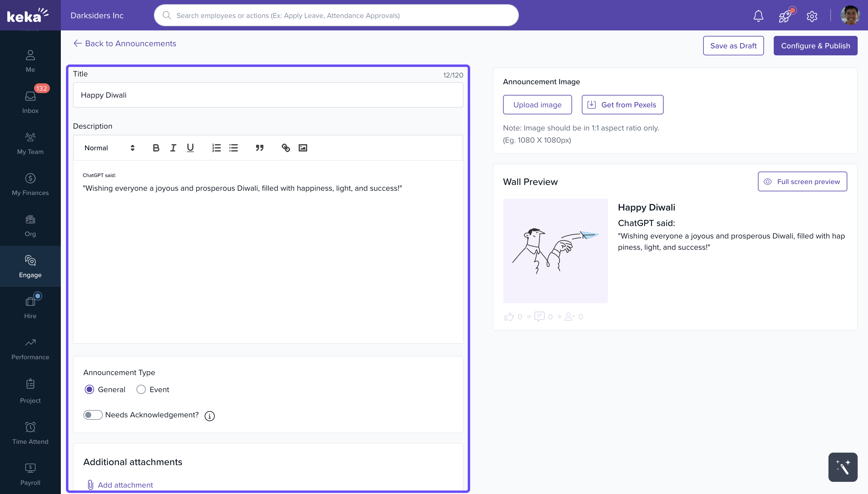Insert an ordered numbered list
Image resolution: width=868 pixels, height=494 pixels.
point(217,148)
